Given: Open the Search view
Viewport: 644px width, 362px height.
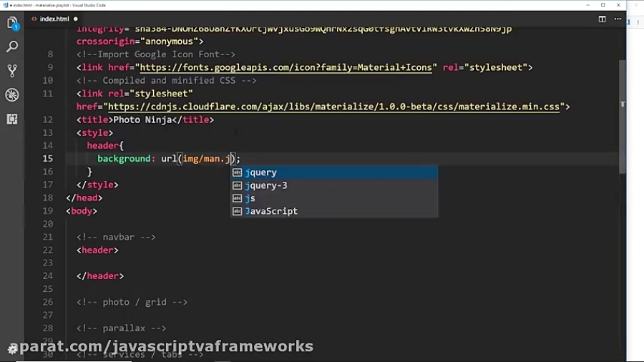Looking at the screenshot, I should point(12,47).
